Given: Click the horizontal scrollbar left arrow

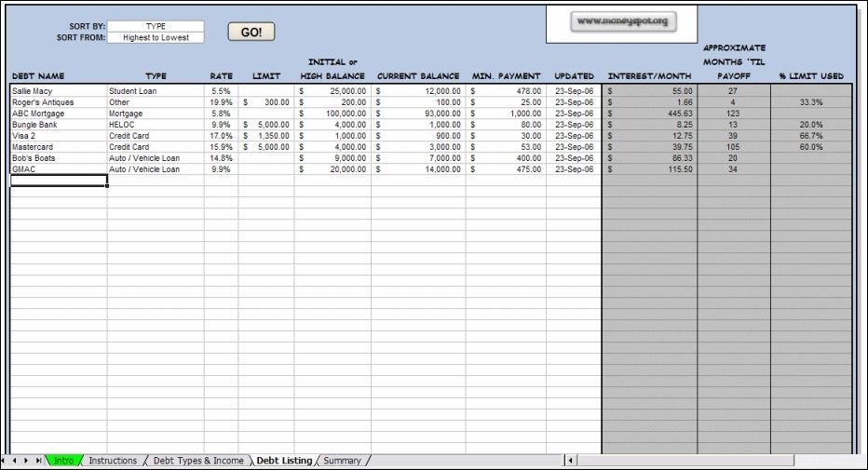Looking at the screenshot, I should pos(571,461).
